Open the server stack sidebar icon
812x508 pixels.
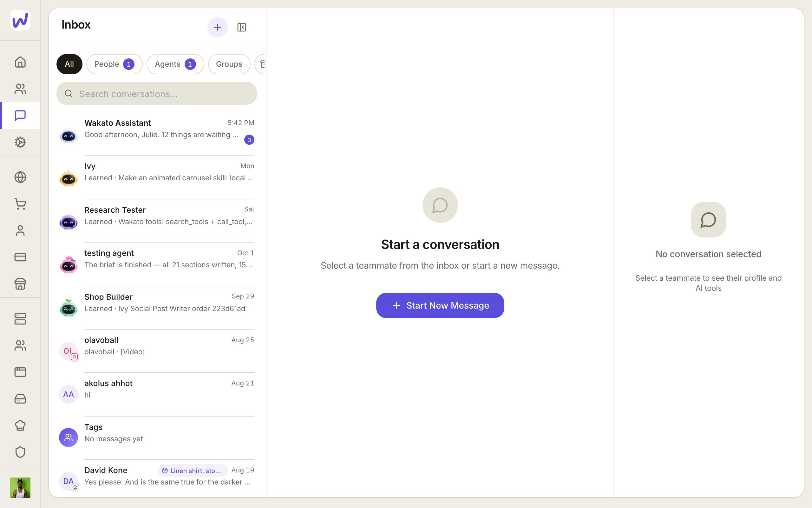pyautogui.click(x=20, y=319)
